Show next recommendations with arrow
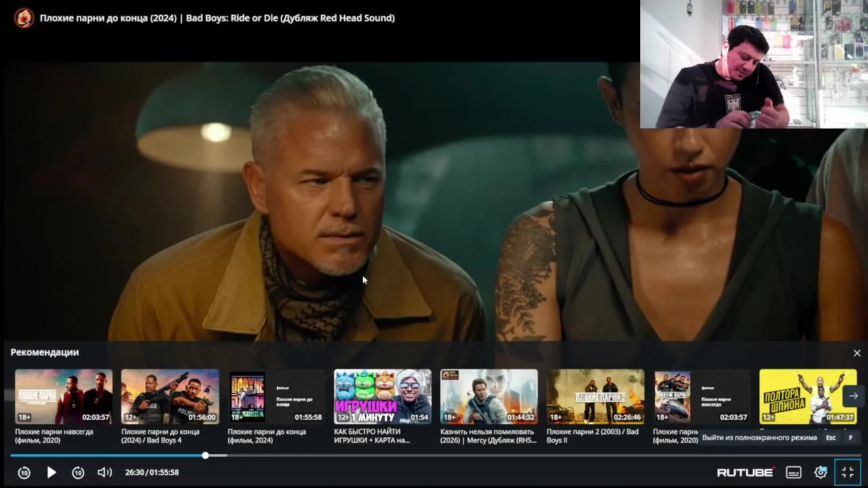 point(853,396)
